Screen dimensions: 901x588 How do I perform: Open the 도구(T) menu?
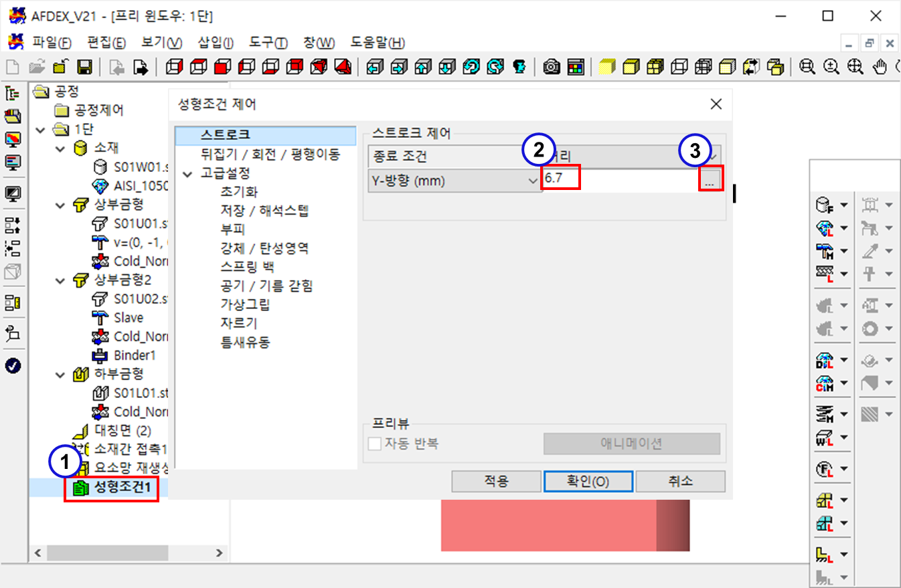tap(268, 43)
